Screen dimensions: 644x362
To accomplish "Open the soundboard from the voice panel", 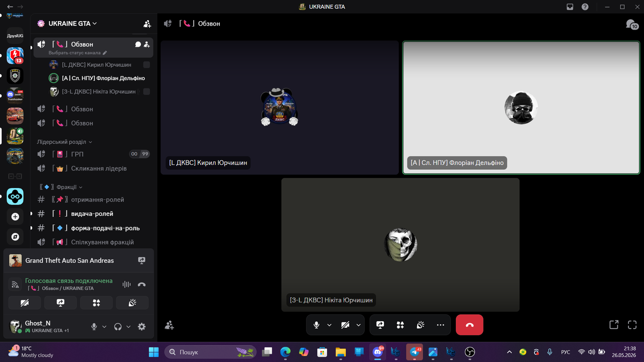I will click(x=132, y=303).
